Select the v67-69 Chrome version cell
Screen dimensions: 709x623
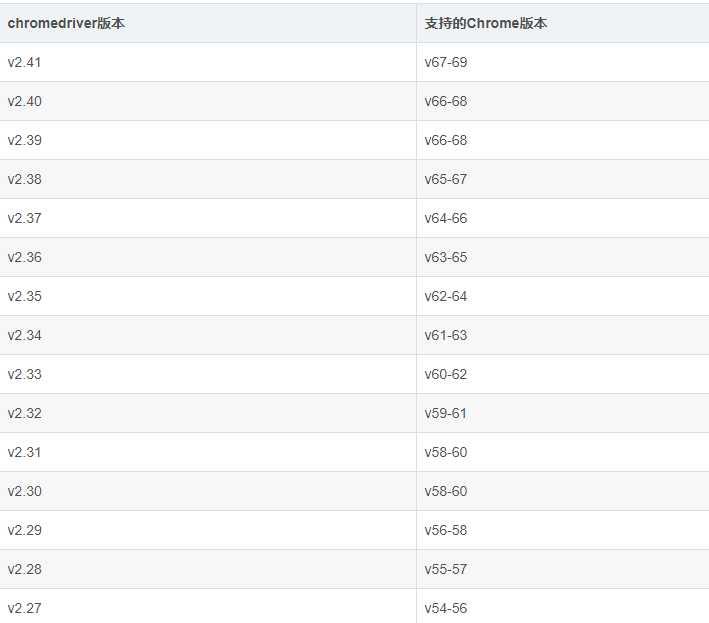point(563,62)
